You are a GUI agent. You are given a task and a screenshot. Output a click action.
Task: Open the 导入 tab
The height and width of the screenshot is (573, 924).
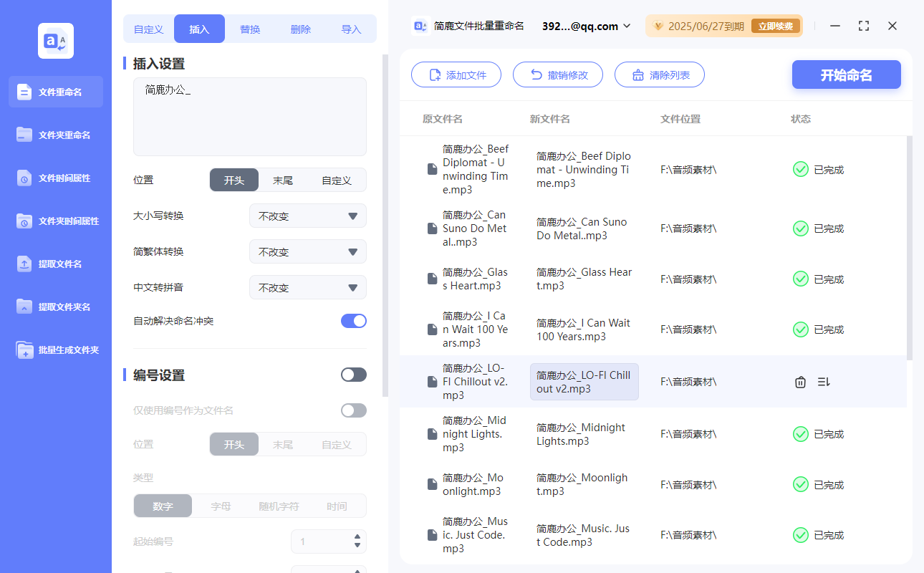(x=352, y=29)
